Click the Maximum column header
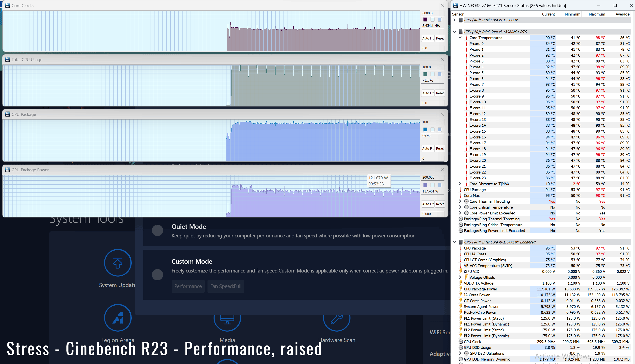Image resolution: width=635 pixels, height=364 pixels. [x=596, y=14]
